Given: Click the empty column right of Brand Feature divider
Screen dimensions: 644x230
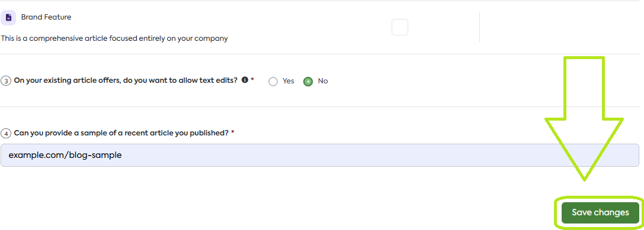Looking at the screenshot, I should tap(561, 27).
